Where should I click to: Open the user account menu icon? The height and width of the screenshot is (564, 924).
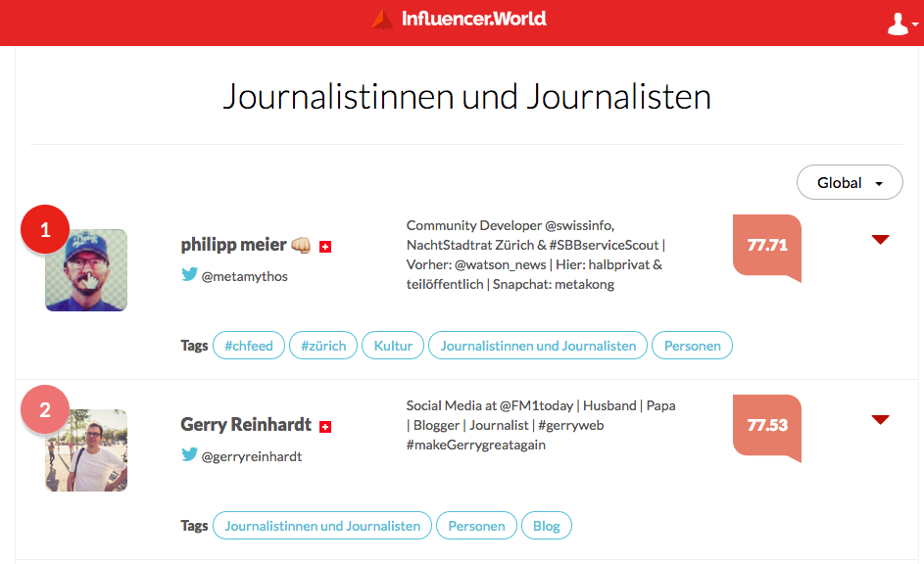(x=902, y=24)
